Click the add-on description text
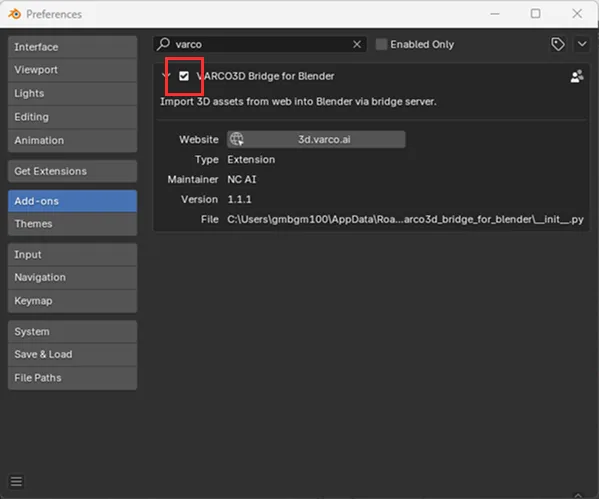The width and height of the screenshot is (599, 499). [x=298, y=102]
